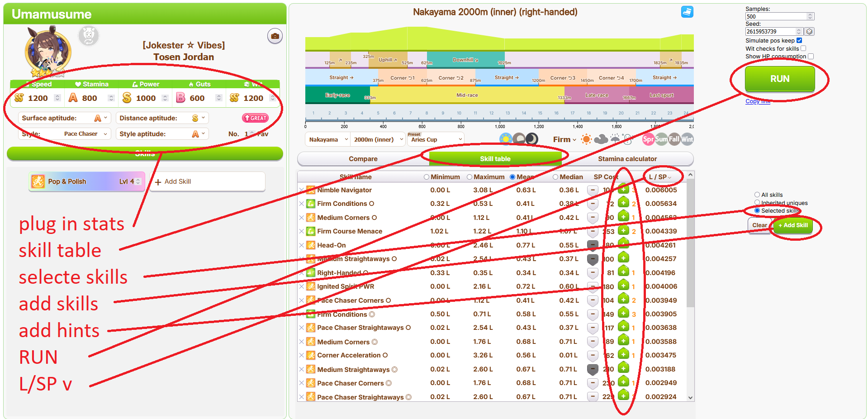
Task: Open the Aries Cup preset dropdown
Action: pyautogui.click(x=435, y=139)
